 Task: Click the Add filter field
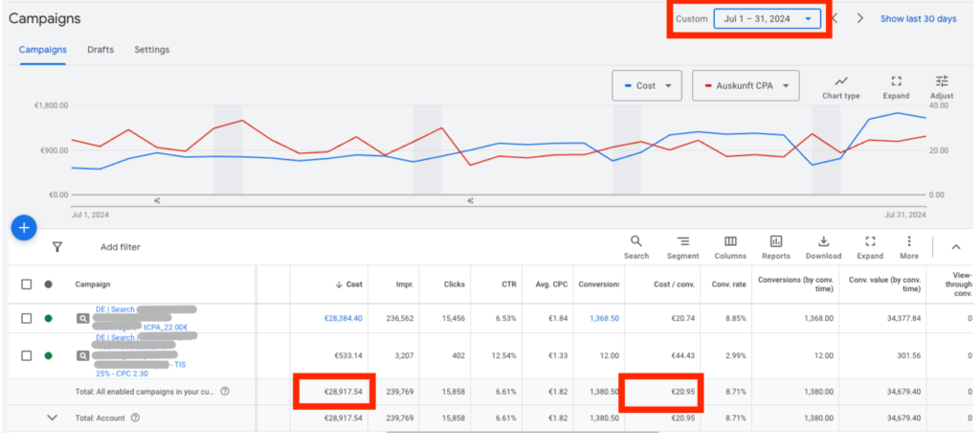pos(121,247)
